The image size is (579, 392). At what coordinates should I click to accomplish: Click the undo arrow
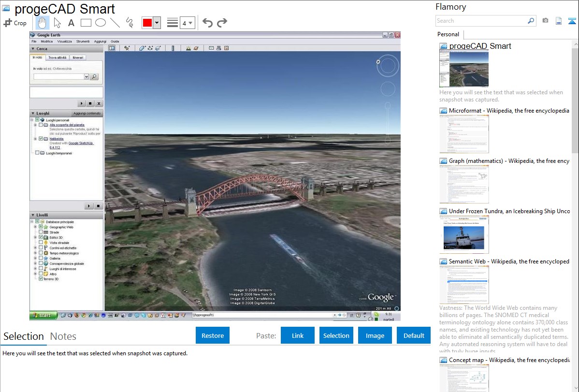(x=207, y=23)
